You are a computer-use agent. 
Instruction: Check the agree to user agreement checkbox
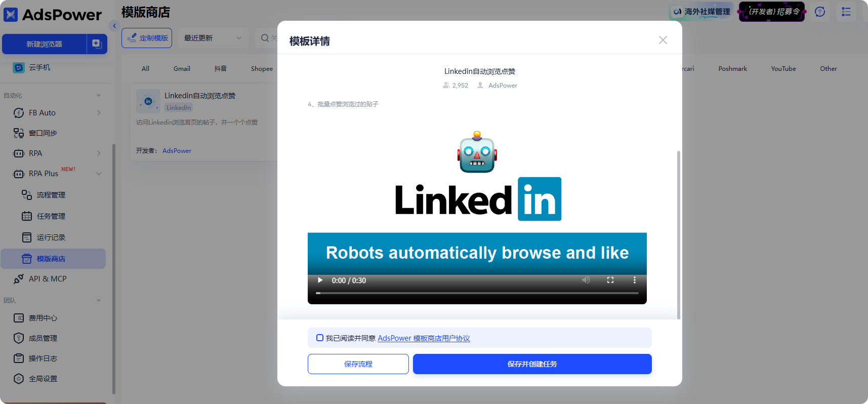tap(320, 338)
